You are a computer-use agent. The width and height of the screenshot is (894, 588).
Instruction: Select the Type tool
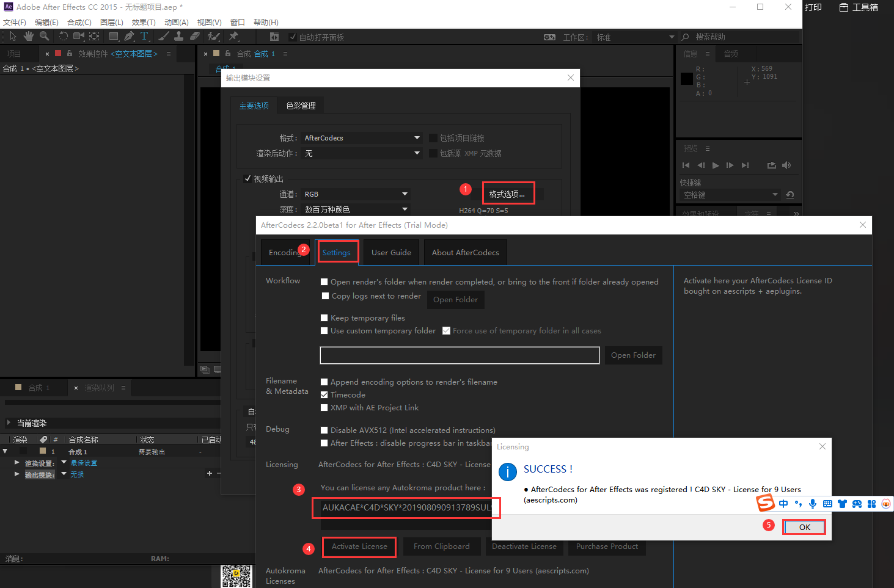tap(144, 36)
